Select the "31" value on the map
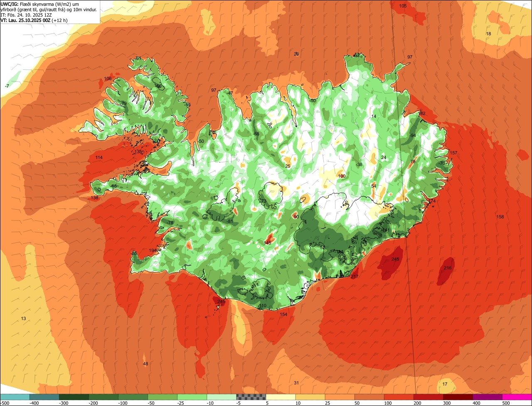 pos(296,383)
